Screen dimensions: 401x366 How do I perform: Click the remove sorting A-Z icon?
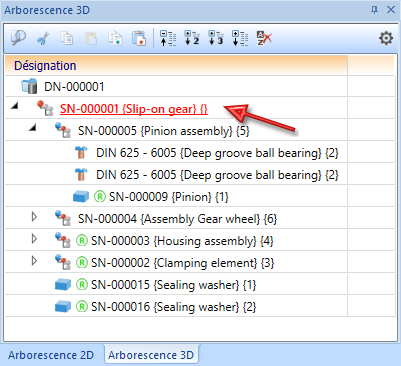coord(264,38)
